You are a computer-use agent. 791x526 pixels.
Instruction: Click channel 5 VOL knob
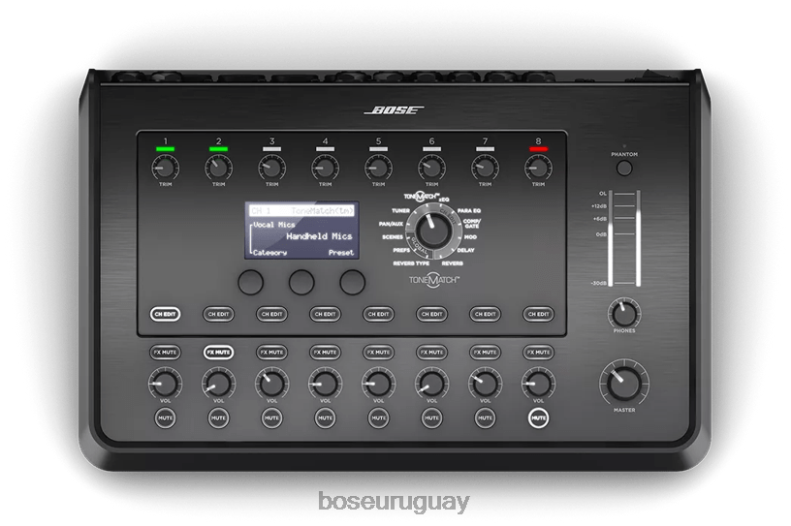click(378, 383)
